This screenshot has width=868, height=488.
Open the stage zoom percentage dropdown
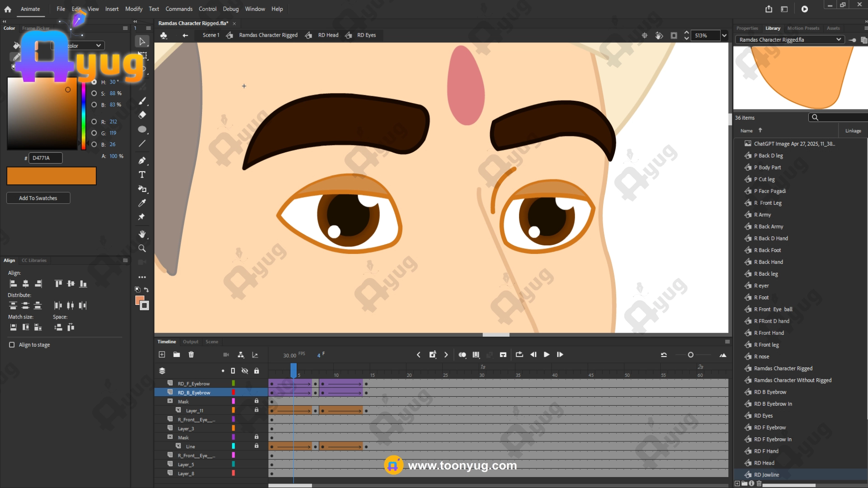724,35
